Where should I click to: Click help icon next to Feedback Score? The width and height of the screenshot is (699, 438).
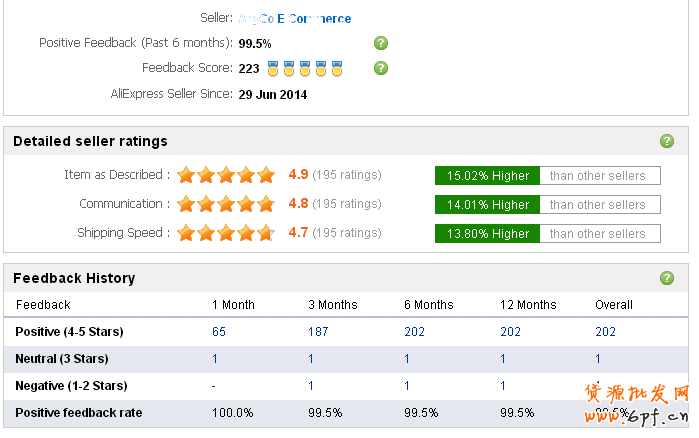pyautogui.click(x=380, y=68)
